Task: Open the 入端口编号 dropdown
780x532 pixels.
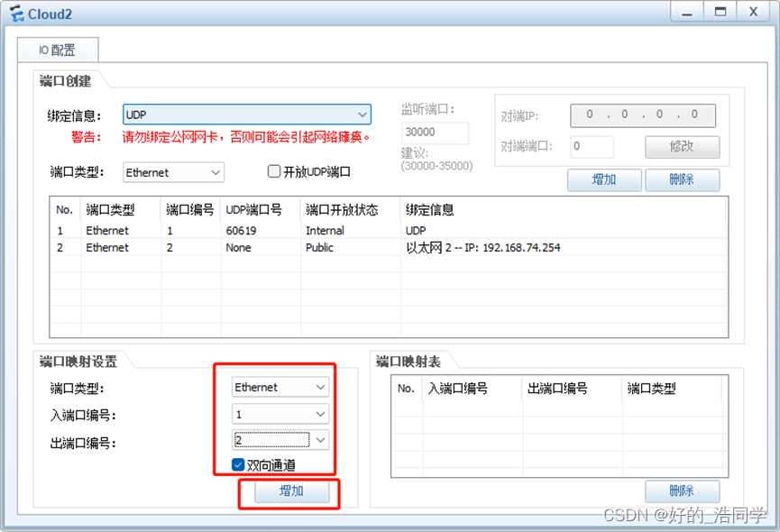Action: [280, 414]
